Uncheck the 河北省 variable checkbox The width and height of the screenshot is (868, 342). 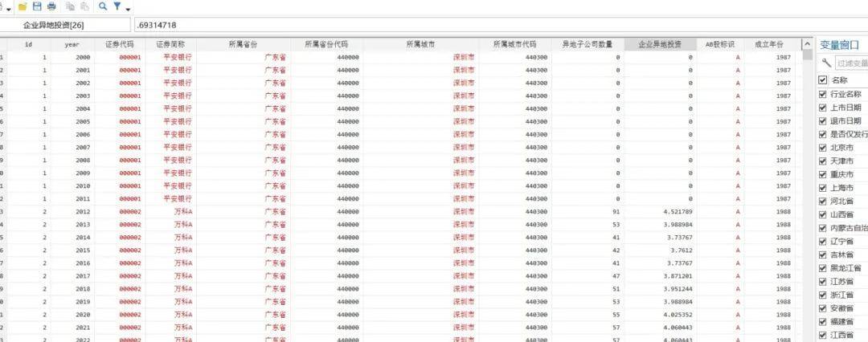pos(823,201)
